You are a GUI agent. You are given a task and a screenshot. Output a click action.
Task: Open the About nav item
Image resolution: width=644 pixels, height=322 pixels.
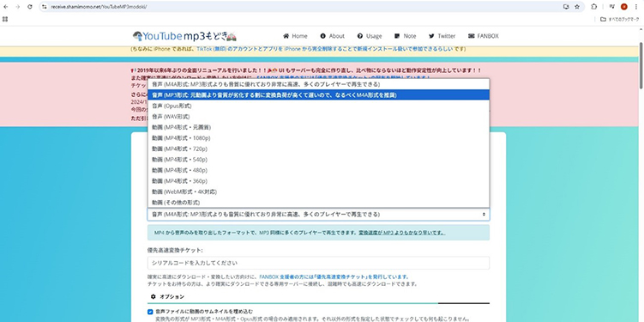pos(332,36)
